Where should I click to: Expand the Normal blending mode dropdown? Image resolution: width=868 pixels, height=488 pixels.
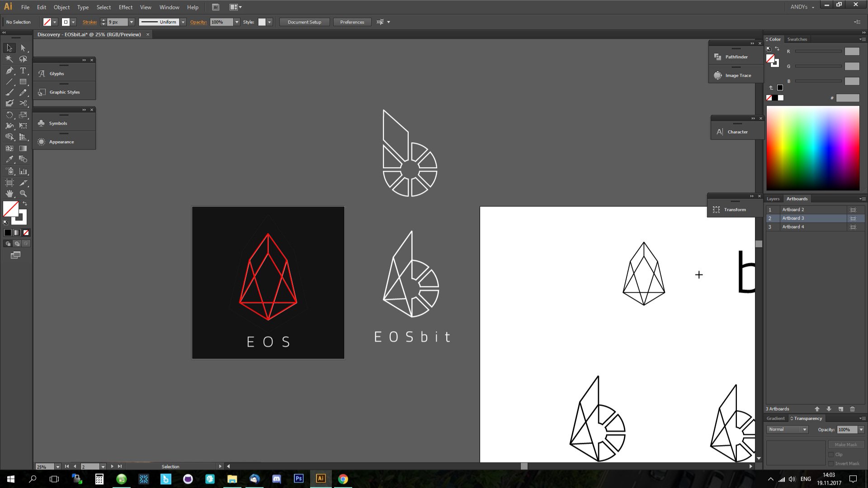point(804,430)
